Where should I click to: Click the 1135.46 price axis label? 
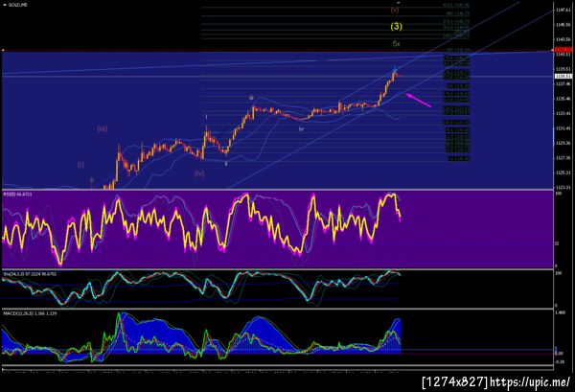pos(563,99)
